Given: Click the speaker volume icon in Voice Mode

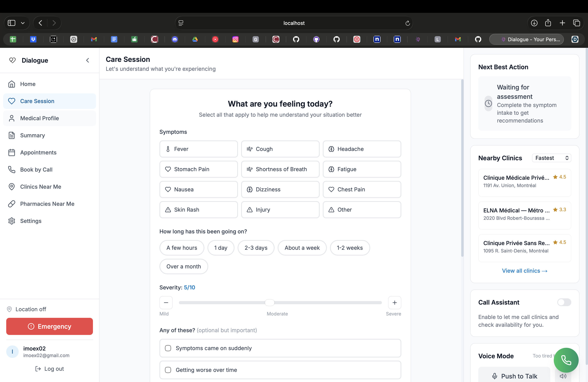Looking at the screenshot, I should (563, 376).
